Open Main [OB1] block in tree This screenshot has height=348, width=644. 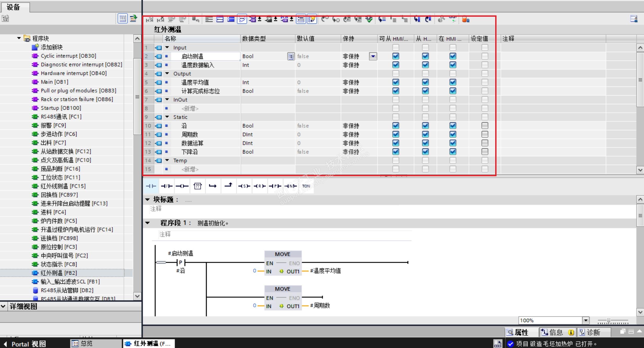[x=54, y=82]
